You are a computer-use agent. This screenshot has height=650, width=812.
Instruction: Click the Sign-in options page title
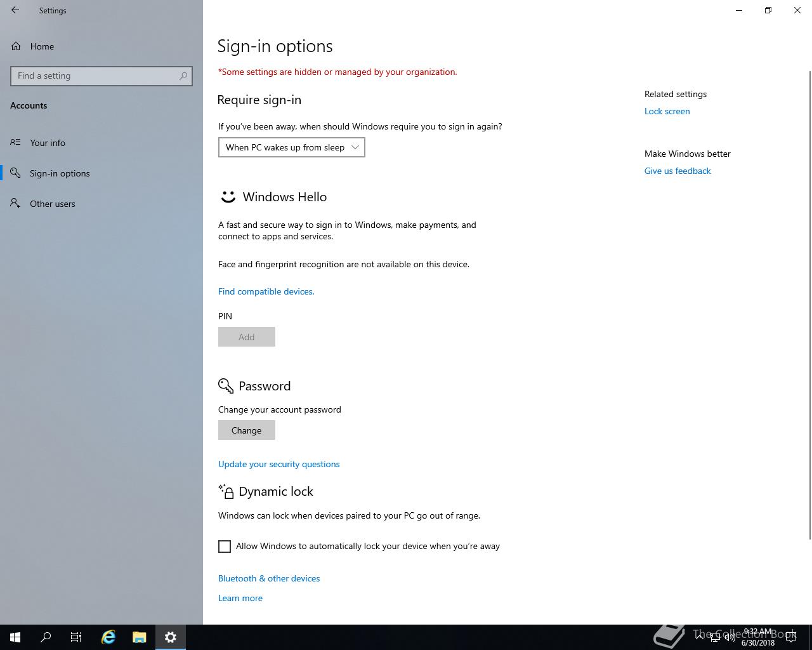pyautogui.click(x=275, y=46)
